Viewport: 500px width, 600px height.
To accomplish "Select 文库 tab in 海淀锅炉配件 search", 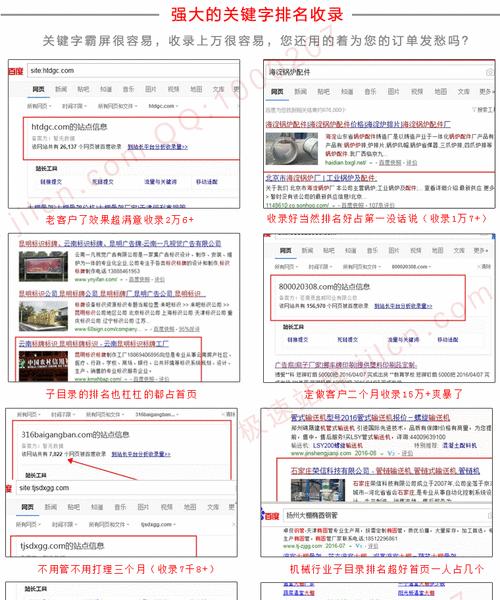I will 463,91.
